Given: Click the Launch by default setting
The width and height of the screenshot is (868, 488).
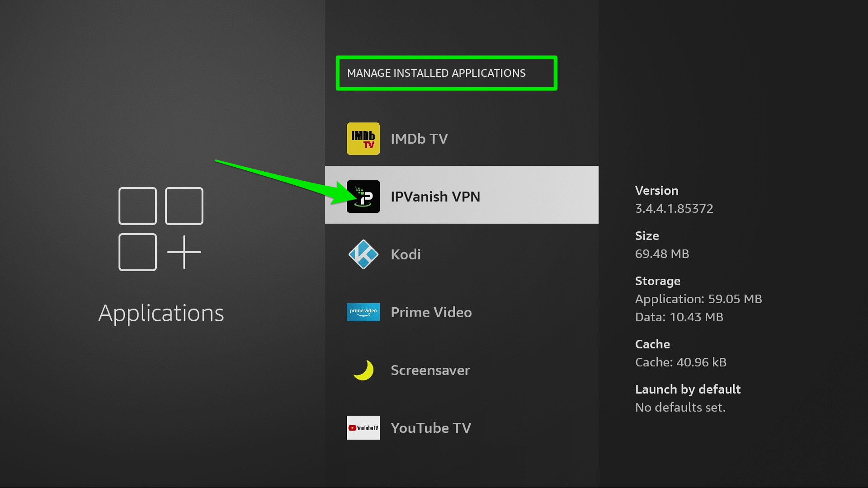Looking at the screenshot, I should [688, 398].
